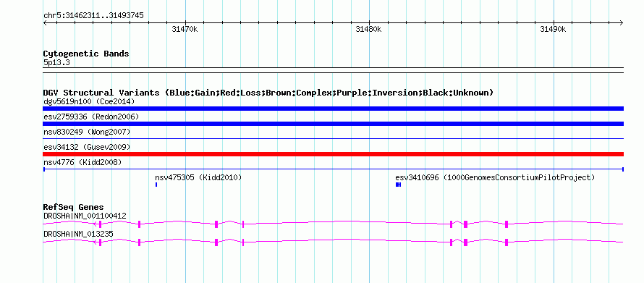Image resolution: width=644 pixels, height=283 pixels.
Task: Select the dgv5619n100 blue gain bar
Action: (x=333, y=109)
